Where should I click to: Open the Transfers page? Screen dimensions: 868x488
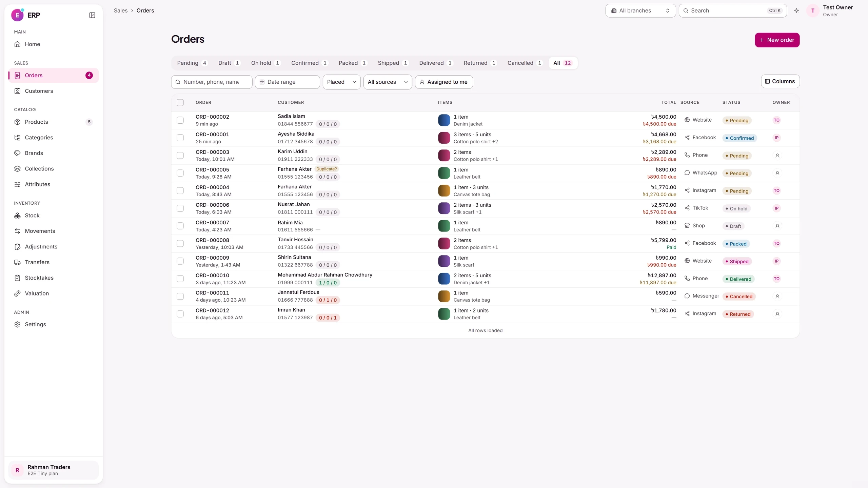click(54, 262)
